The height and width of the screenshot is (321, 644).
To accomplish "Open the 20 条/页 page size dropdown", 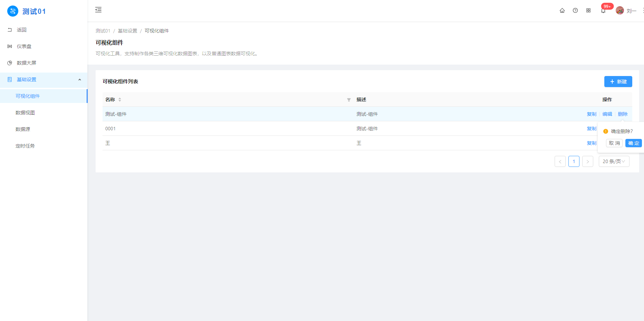I will click(x=614, y=161).
